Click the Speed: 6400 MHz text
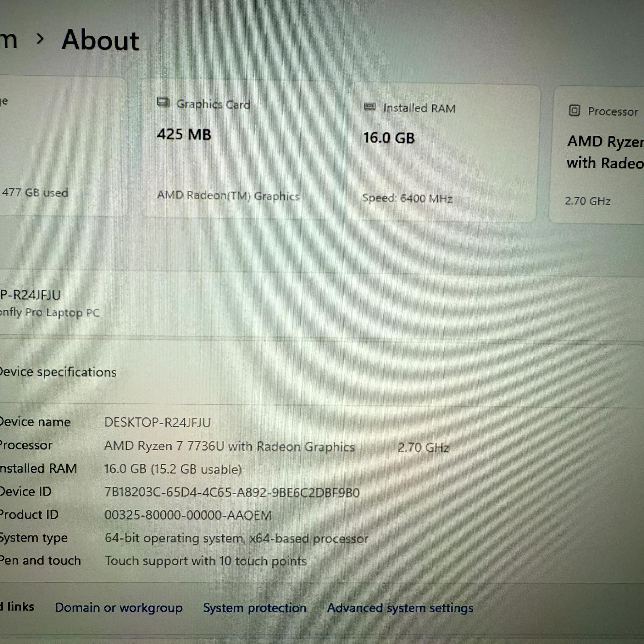The width and height of the screenshot is (644, 644). pos(407,198)
